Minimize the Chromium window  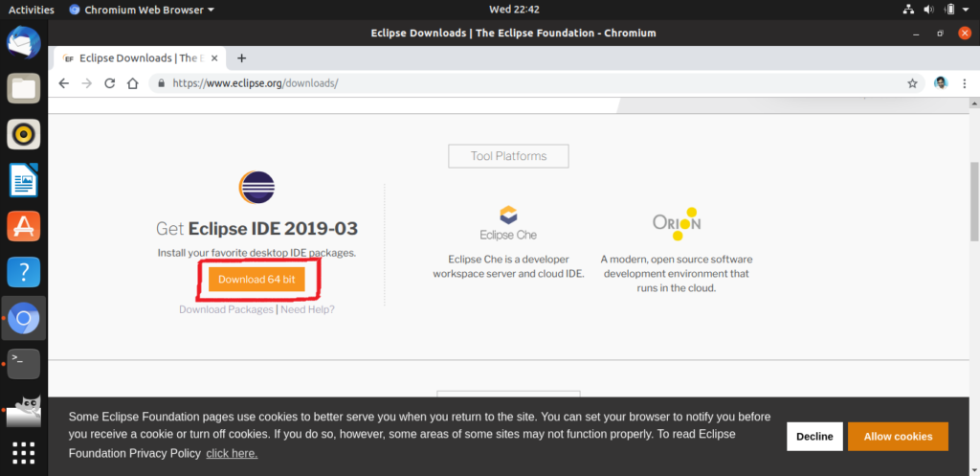[916, 34]
